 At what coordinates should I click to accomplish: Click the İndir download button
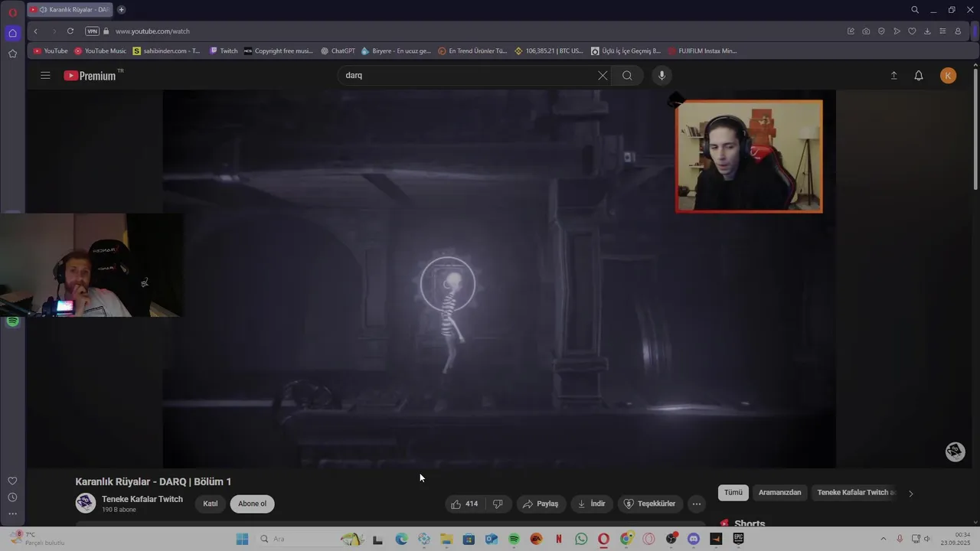click(591, 504)
